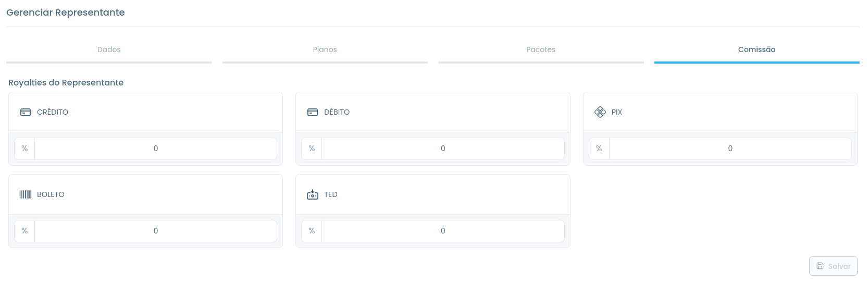Click the percent symbol in BOLETO field
868x296 pixels.
click(24, 231)
